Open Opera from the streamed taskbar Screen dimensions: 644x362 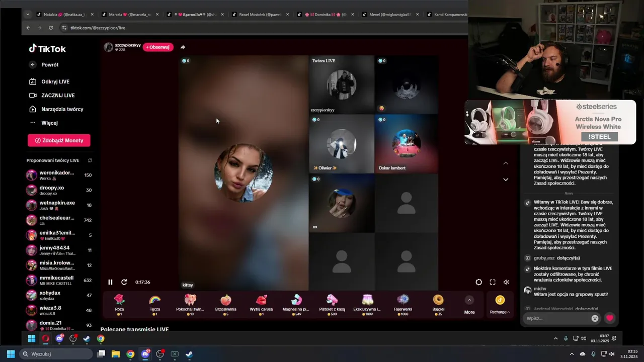click(46, 338)
